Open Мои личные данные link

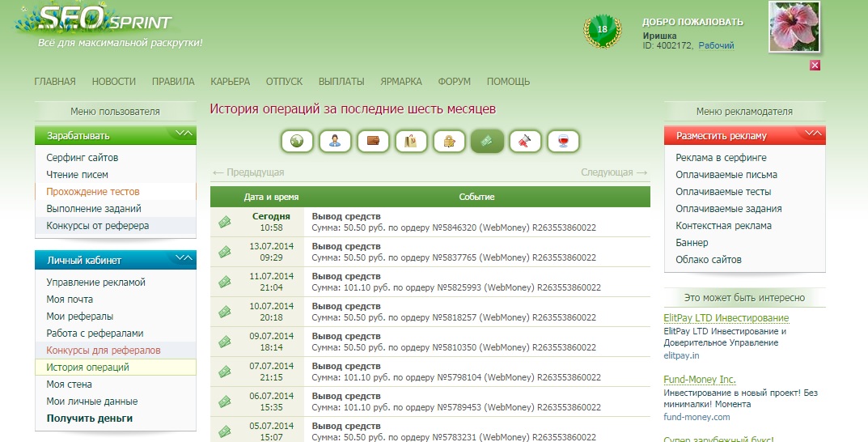coord(92,402)
